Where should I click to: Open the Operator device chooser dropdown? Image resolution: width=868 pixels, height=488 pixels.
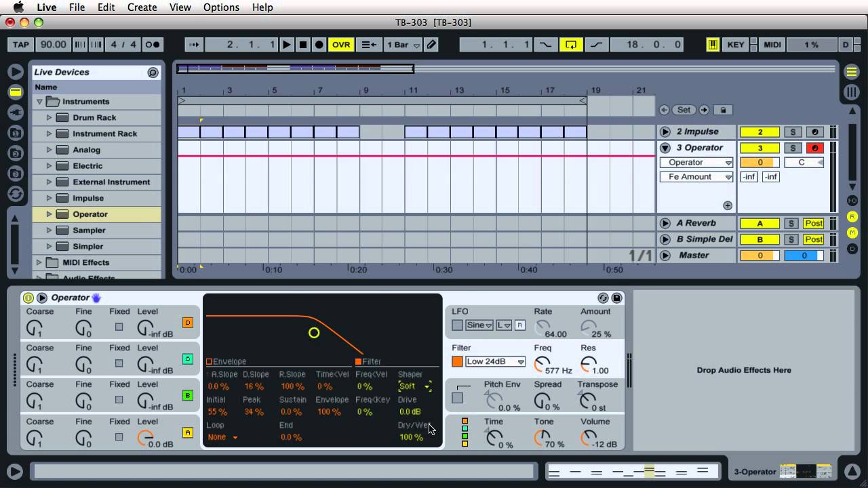tap(696, 163)
